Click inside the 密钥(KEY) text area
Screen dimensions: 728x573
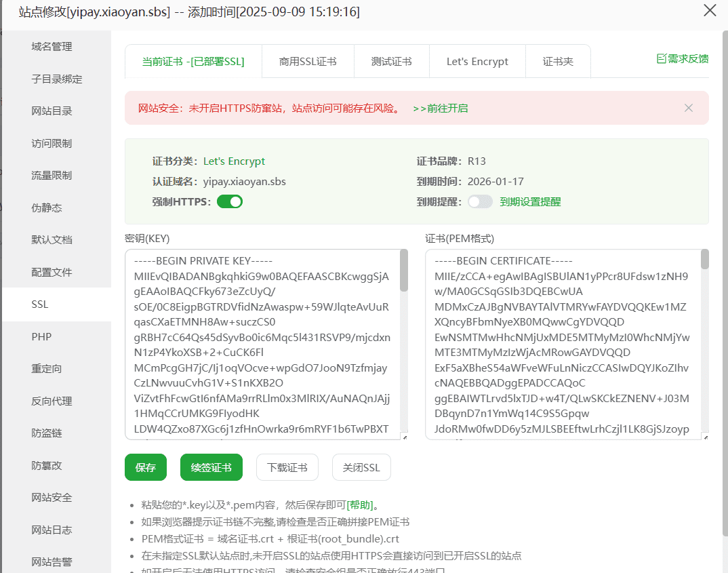click(261, 344)
